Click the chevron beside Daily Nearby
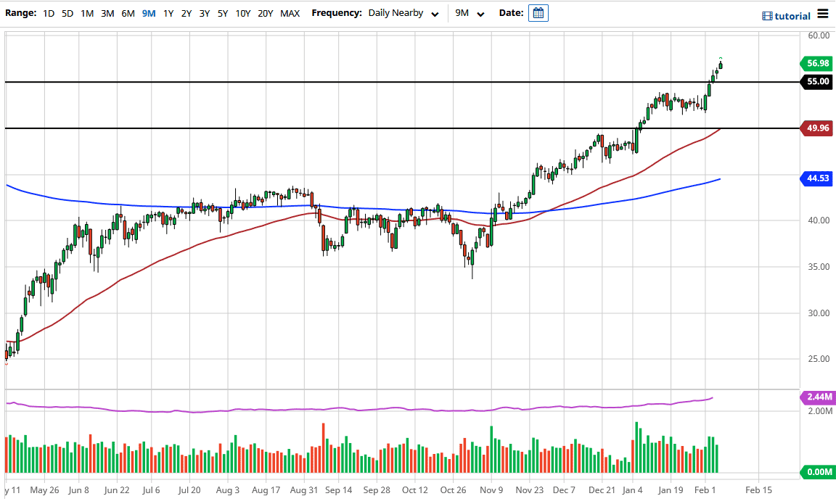Image resolution: width=836 pixels, height=504 pixels. tap(434, 14)
